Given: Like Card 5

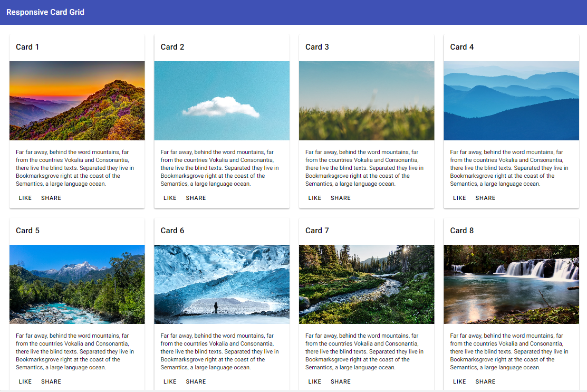Looking at the screenshot, I should pos(25,382).
